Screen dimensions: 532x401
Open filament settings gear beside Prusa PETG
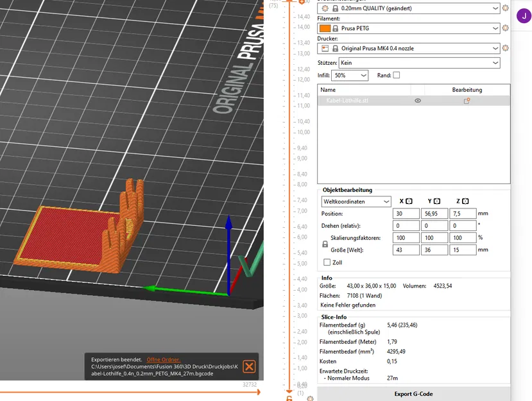point(505,28)
